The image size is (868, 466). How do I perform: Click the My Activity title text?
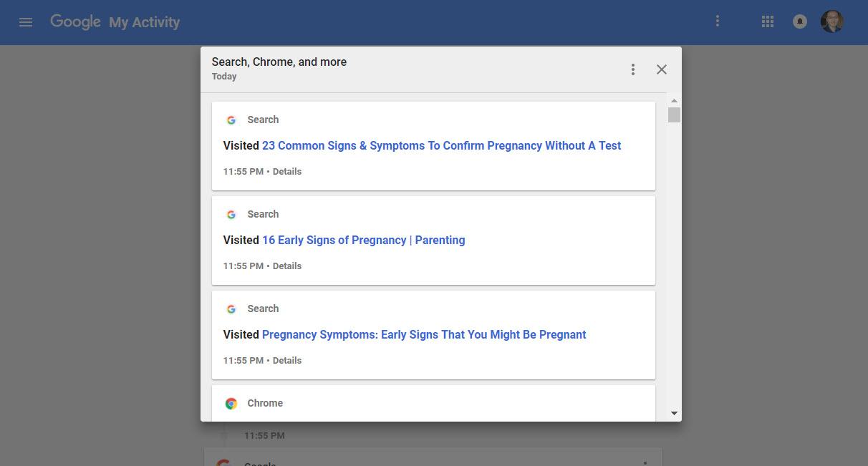[144, 23]
